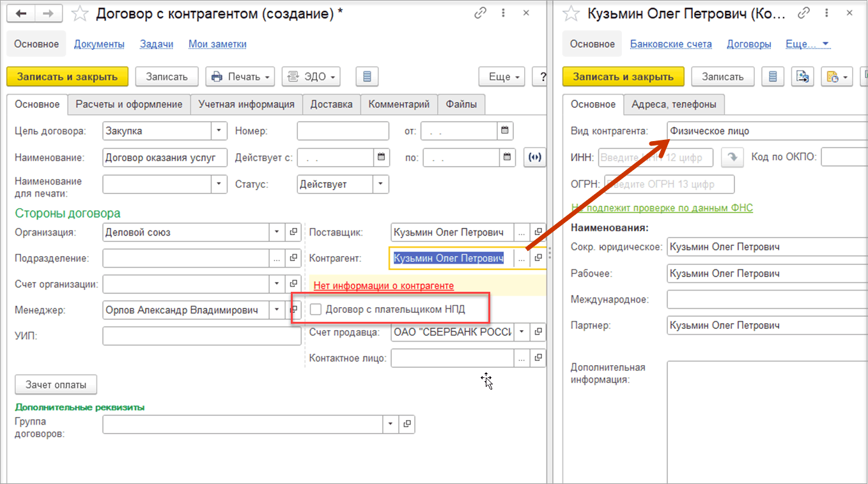The width and height of the screenshot is (868, 484).
Task: Click 'Не подлежит проверке по данным ФНС' link
Action: pyautogui.click(x=662, y=208)
